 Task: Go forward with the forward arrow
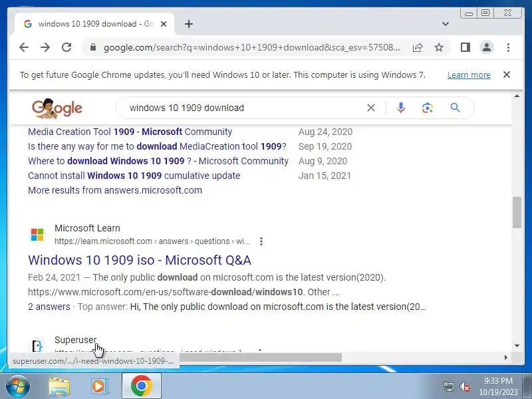(x=45, y=47)
